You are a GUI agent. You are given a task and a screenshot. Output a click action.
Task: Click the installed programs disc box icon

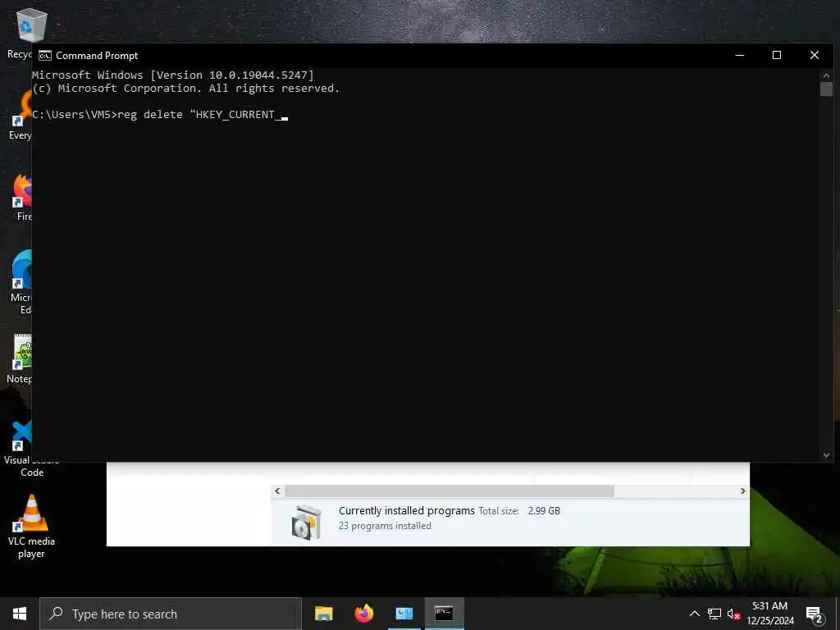307,521
